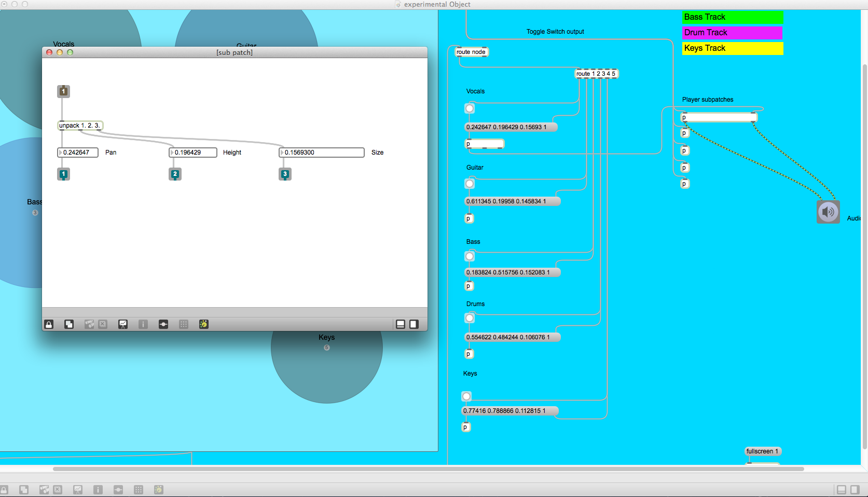Toggle side pane icon in main window corner

[x=855, y=490]
